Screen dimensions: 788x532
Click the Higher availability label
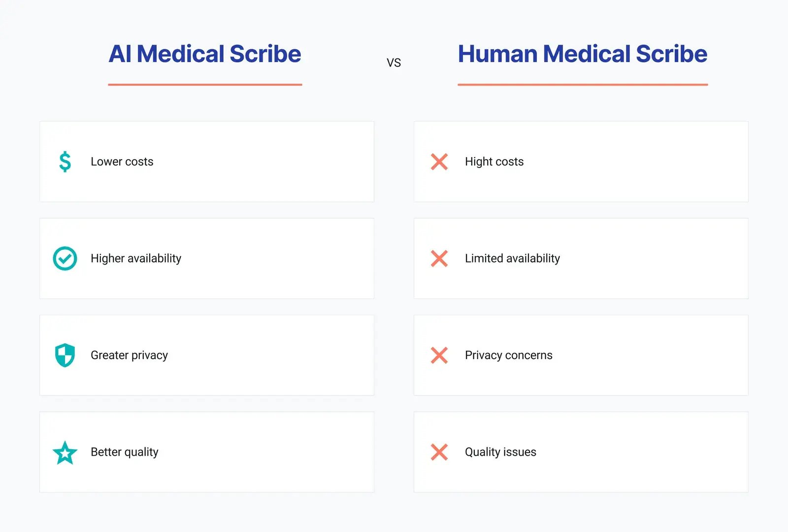136,259
